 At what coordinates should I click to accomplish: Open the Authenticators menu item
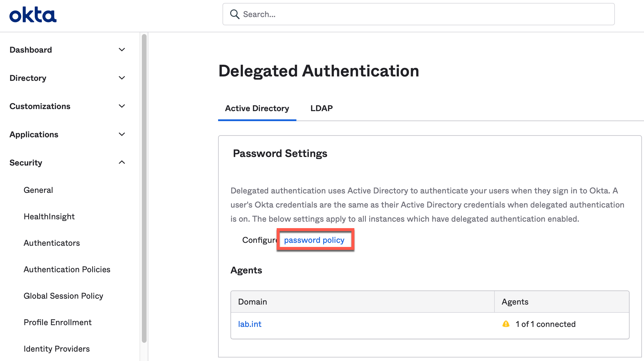pos(52,243)
